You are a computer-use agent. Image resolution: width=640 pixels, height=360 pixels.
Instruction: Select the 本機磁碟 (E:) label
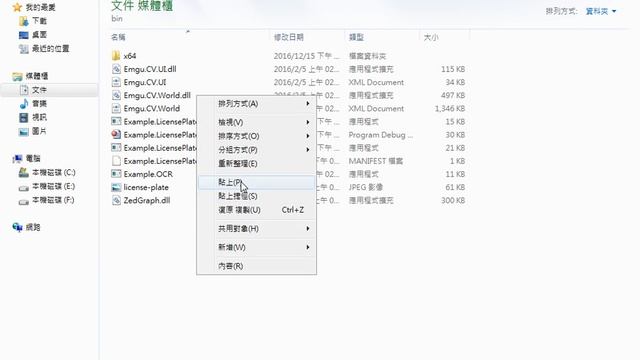click(53, 187)
